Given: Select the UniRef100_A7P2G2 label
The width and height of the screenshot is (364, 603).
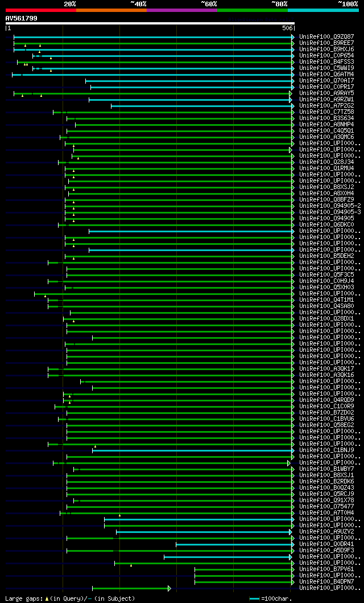Looking at the screenshot, I should (327, 106).
